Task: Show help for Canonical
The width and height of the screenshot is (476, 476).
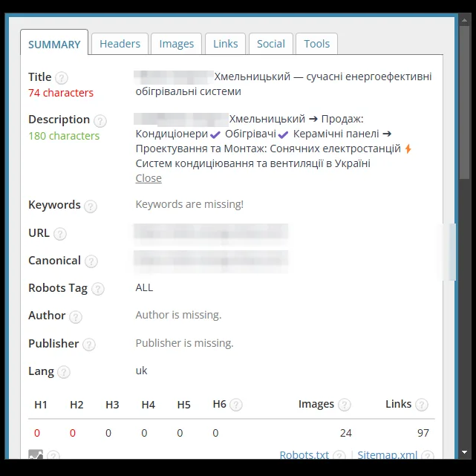Action: coord(91,261)
